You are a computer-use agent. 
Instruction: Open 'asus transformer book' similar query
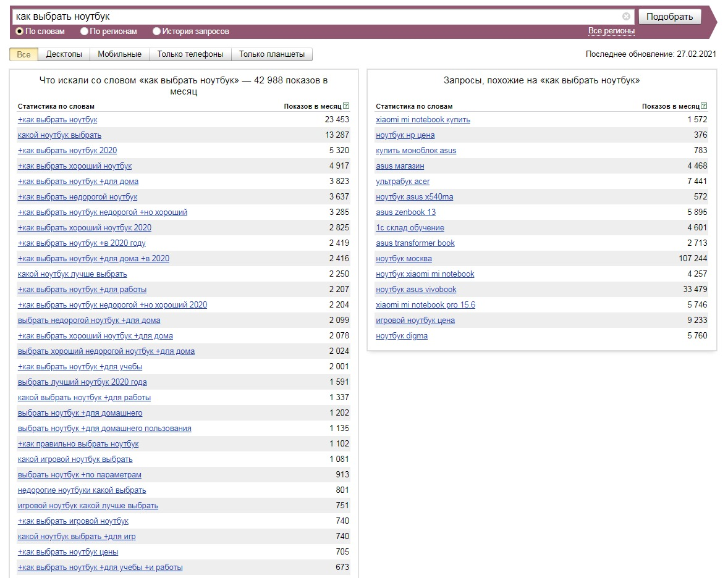pos(415,243)
